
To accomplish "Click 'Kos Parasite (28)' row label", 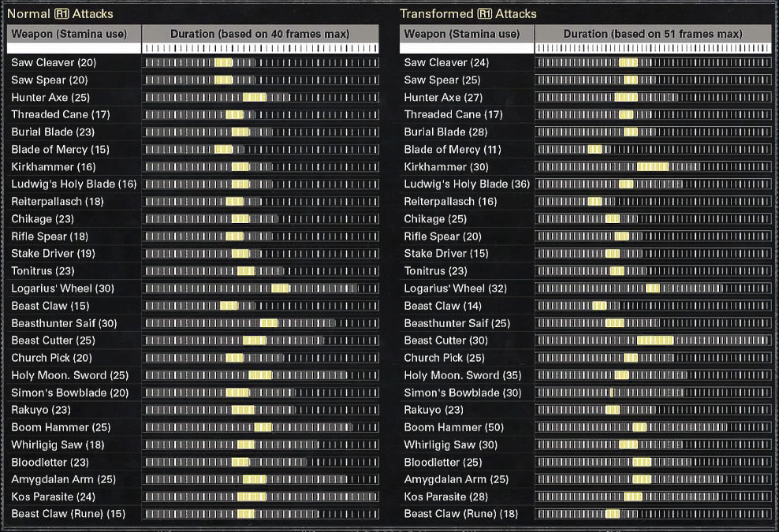I will (446, 497).
